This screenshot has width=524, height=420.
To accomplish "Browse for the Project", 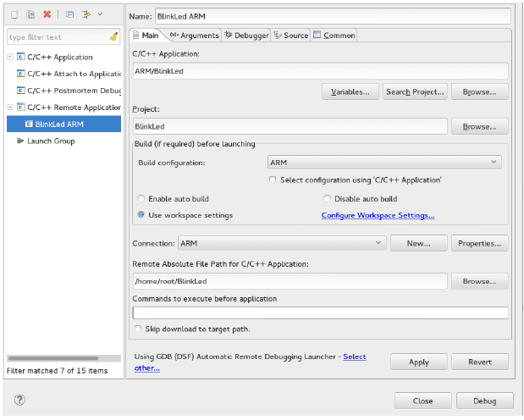I will tap(479, 126).
